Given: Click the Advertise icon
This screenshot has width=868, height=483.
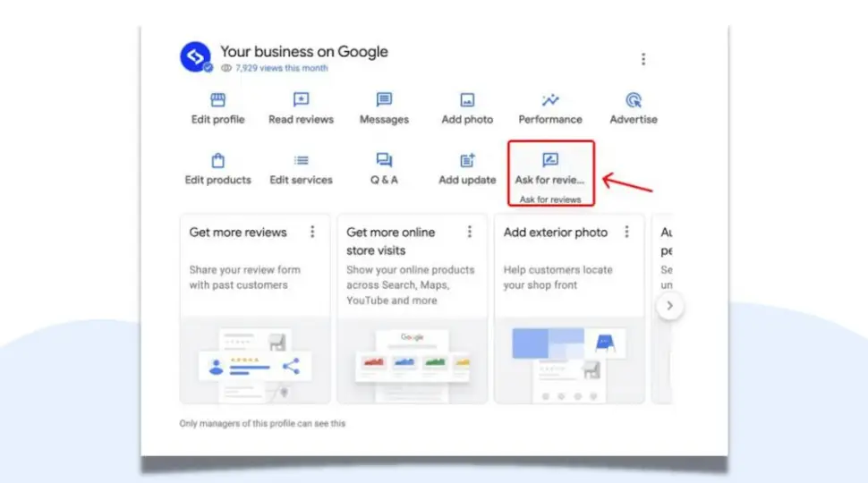Looking at the screenshot, I should pos(634,100).
